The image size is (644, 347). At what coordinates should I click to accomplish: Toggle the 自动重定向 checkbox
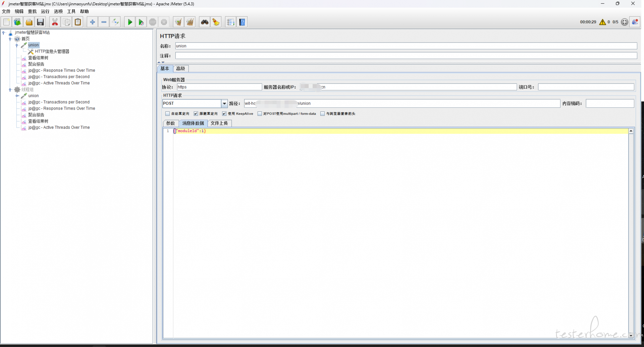tap(167, 114)
